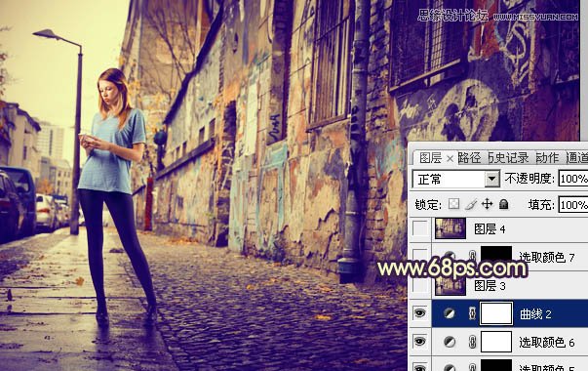Screen dimensions: 588x371
Task: Switch to the 通道 (Channels) tab
Action: (576, 158)
